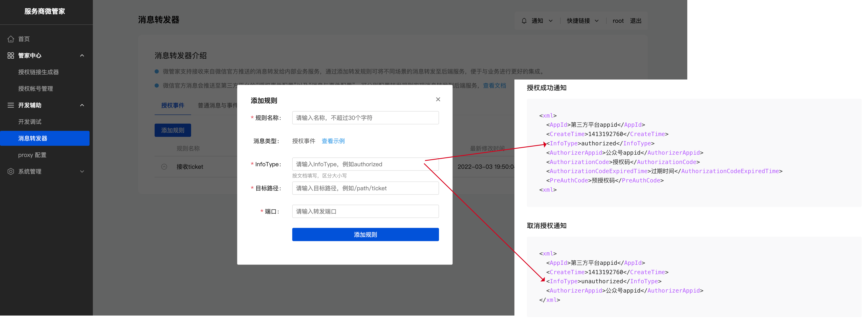Switch to the 普通消息与事件 tab
Viewport: 868px width, 323px height.
(x=217, y=105)
